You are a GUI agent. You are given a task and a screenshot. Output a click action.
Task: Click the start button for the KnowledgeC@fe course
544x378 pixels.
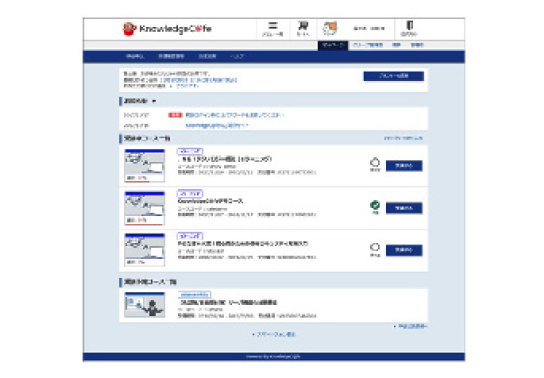point(404,208)
